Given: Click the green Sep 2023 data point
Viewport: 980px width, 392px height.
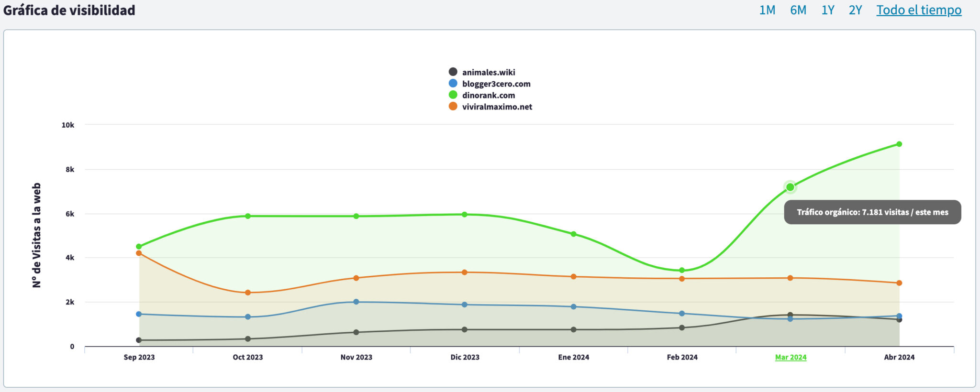Looking at the screenshot, I should click(139, 247).
